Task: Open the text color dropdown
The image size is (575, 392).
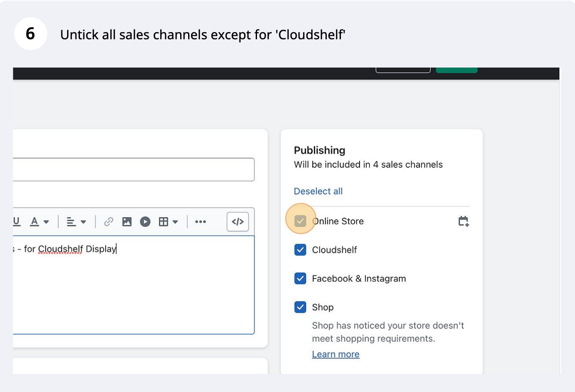Action: 39,222
